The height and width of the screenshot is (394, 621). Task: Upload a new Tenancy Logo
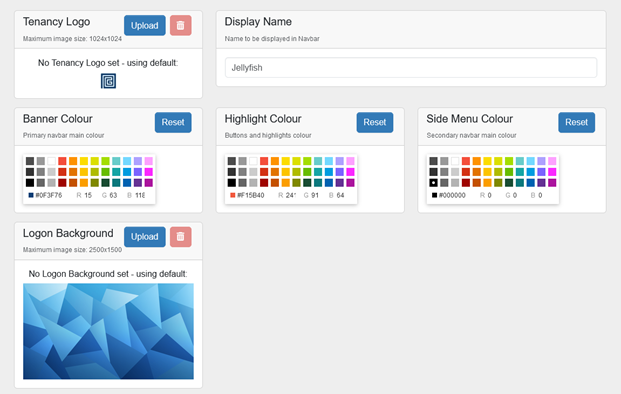[x=145, y=25]
